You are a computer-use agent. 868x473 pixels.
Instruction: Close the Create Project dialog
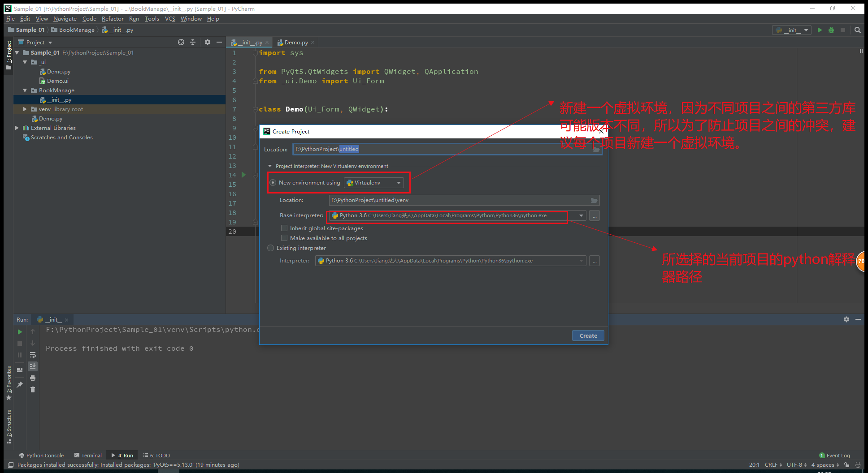point(601,131)
